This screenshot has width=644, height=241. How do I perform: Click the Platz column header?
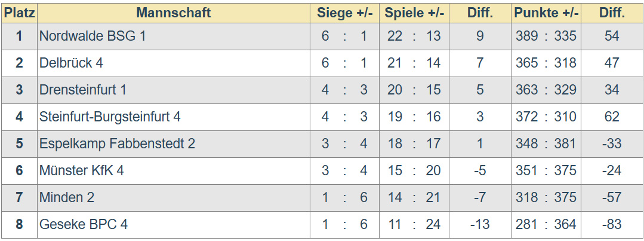(19, 13)
